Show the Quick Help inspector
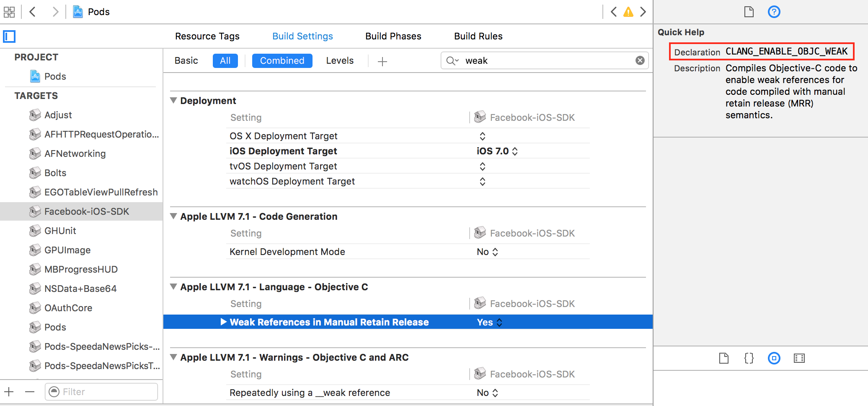 774,12
